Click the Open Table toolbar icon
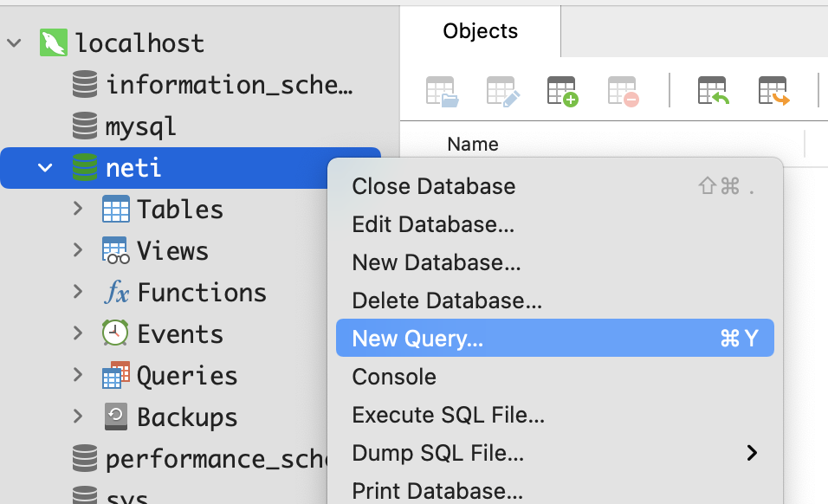This screenshot has width=828, height=504. (441, 91)
